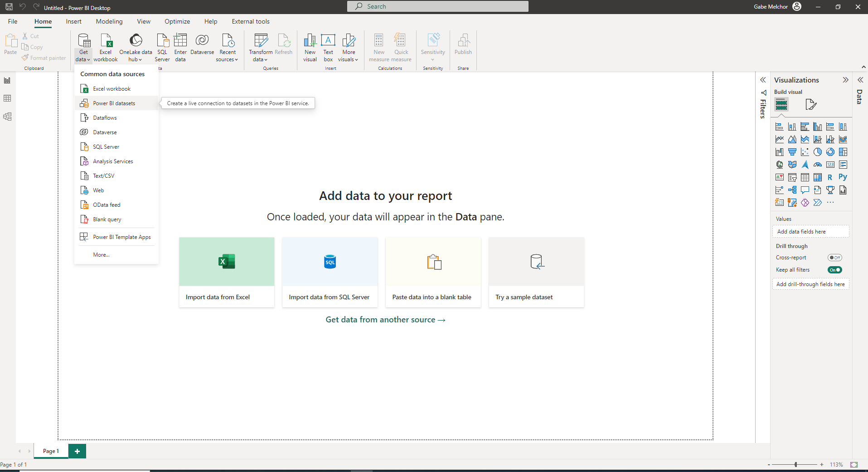Collapse the Visualizations pane
Image resolution: width=868 pixels, height=472 pixels.
point(845,80)
